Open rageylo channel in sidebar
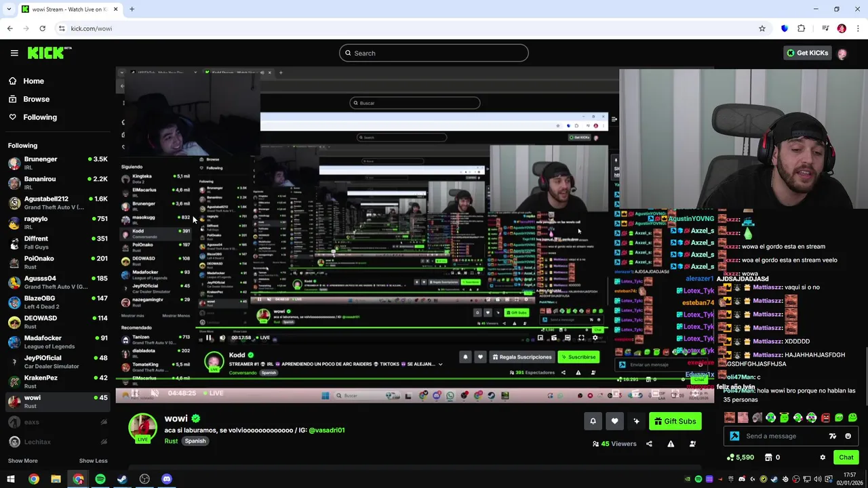 (58, 222)
